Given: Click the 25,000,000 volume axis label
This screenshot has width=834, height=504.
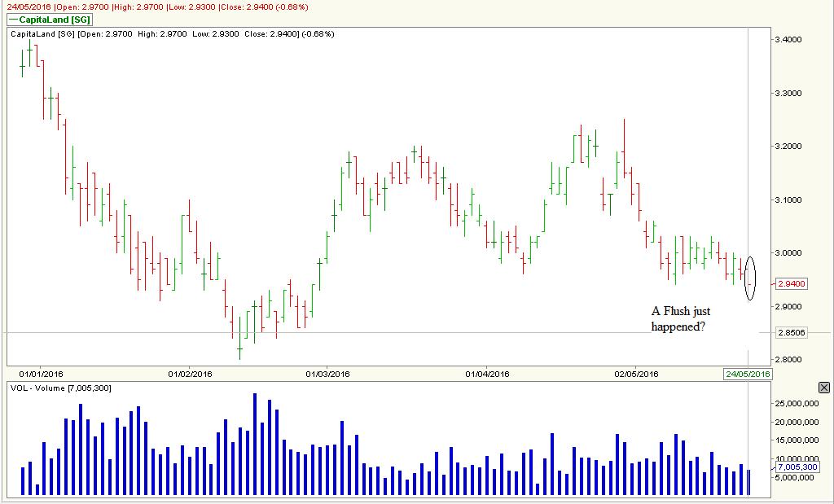Looking at the screenshot, I should pyautogui.click(x=797, y=404).
